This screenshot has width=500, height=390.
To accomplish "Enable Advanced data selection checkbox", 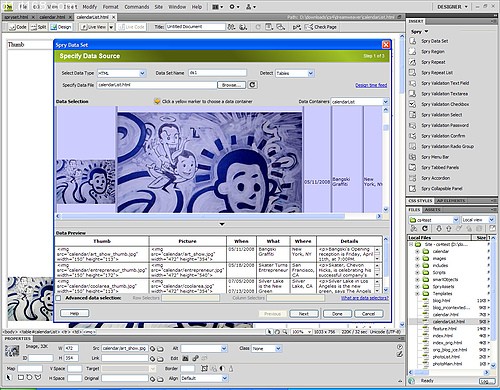I will click(x=59, y=298).
